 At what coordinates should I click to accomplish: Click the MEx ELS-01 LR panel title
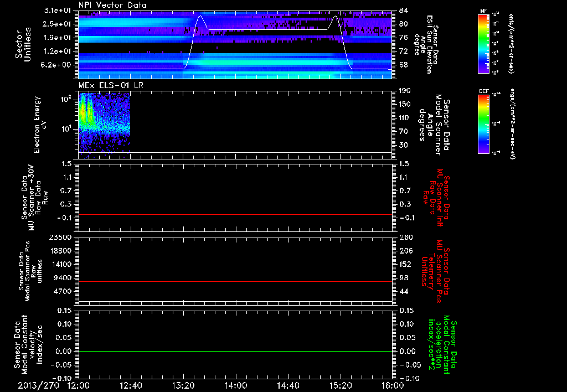click(111, 85)
